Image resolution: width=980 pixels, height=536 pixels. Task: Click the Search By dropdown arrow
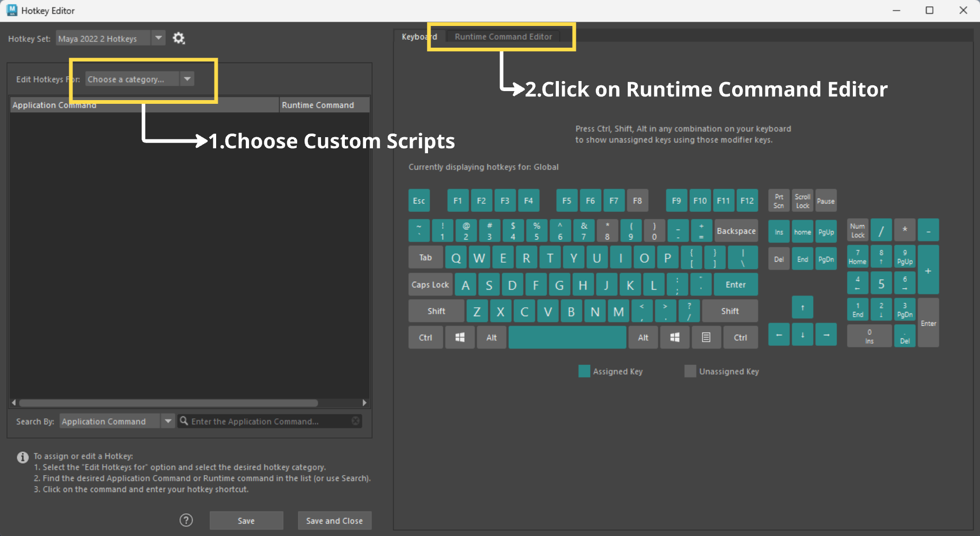tap(168, 421)
